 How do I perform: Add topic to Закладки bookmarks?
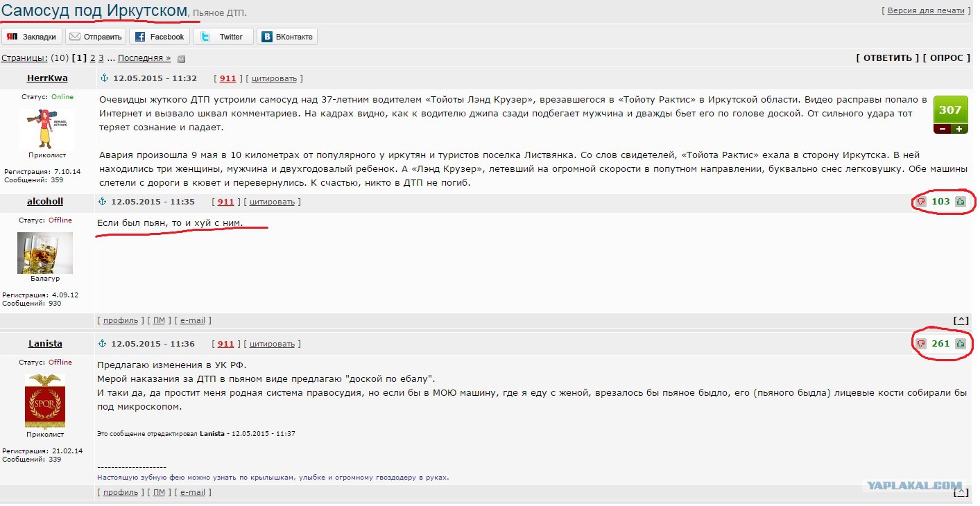click(x=32, y=37)
